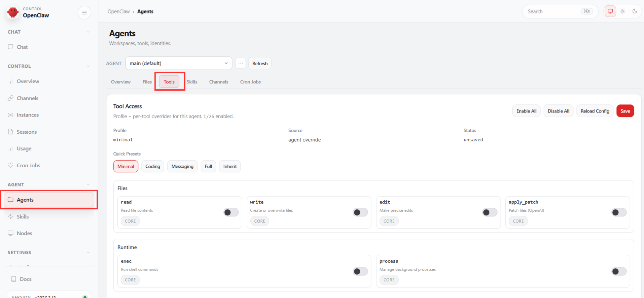Open the agent selector main (default) dropdown
644x298 pixels.
(178, 63)
